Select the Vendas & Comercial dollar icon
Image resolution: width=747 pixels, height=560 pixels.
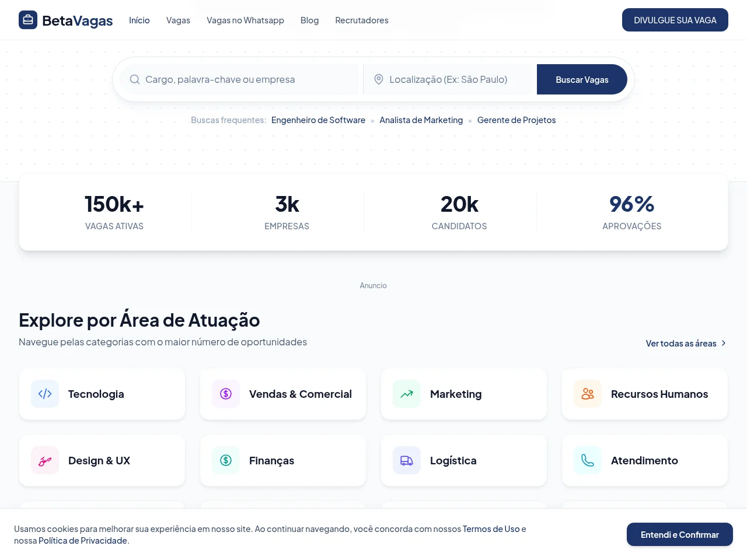226,394
